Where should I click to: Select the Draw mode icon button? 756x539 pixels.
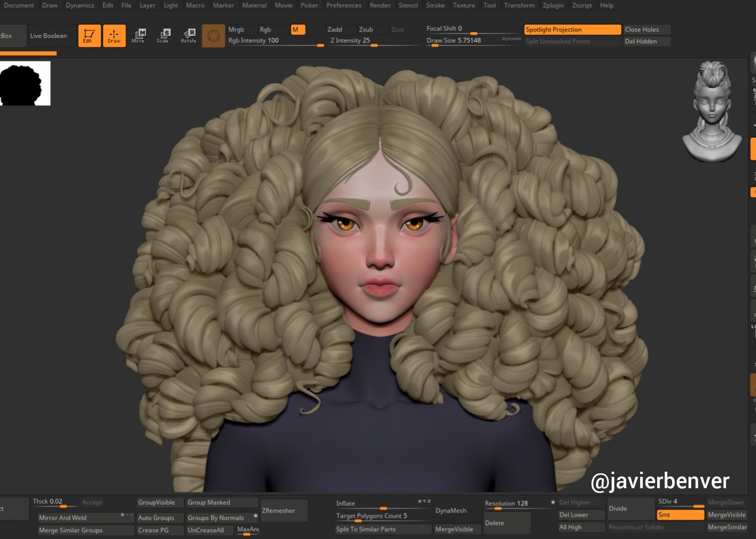(114, 36)
